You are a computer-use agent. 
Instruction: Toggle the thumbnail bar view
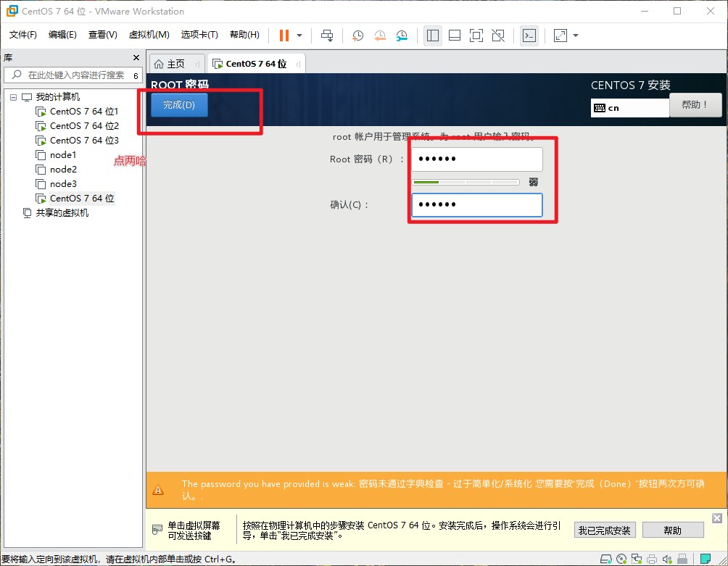pyautogui.click(x=455, y=36)
